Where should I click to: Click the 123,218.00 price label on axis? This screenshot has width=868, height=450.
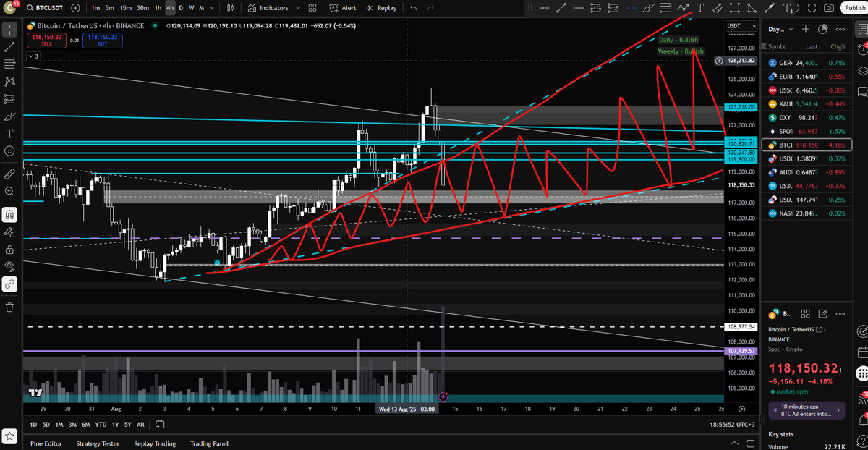point(741,107)
